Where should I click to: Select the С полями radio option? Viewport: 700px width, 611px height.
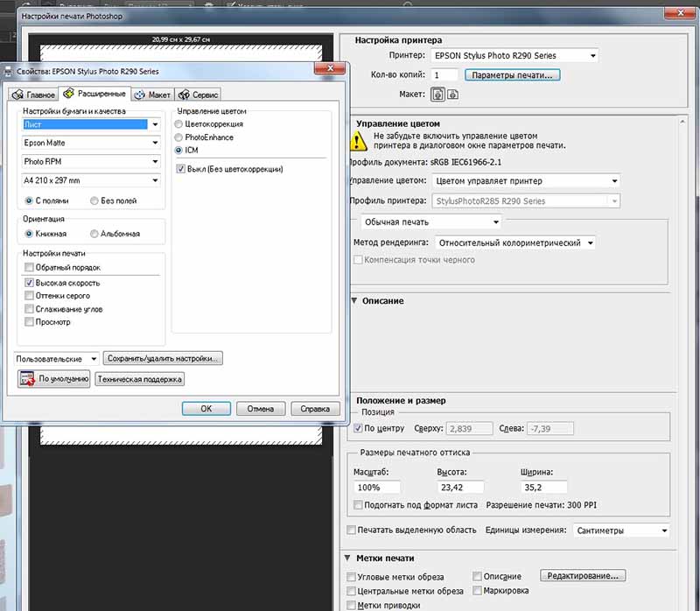click(x=29, y=201)
